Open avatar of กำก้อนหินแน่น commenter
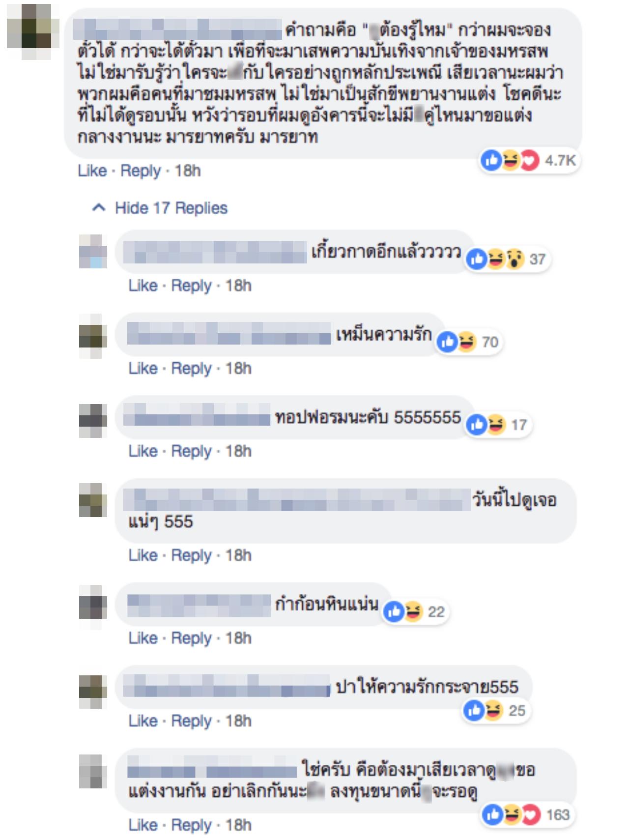 tap(93, 608)
